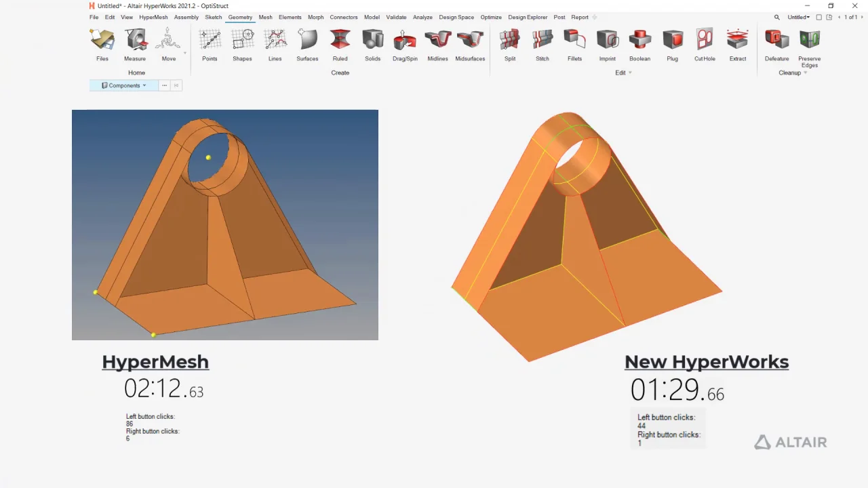Select the Measure tool

[135, 45]
